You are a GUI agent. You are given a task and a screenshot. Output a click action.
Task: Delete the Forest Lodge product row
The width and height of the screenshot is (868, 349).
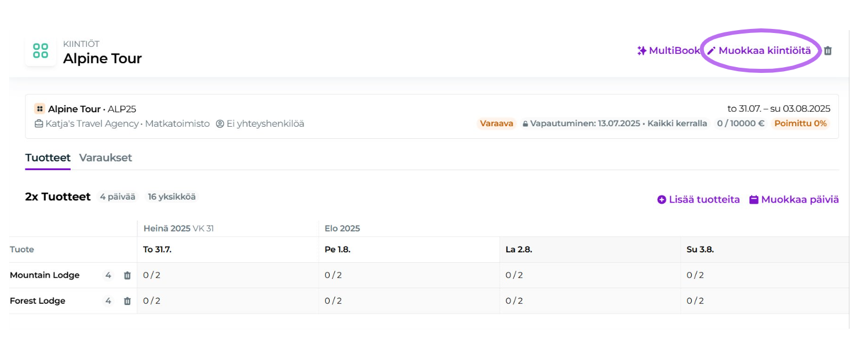coord(127,301)
